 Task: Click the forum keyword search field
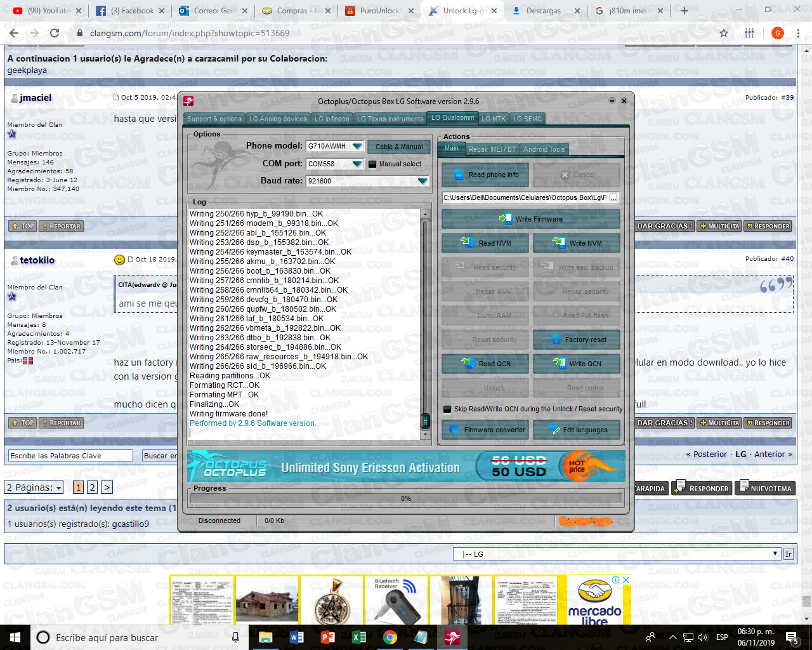pyautogui.click(x=70, y=456)
